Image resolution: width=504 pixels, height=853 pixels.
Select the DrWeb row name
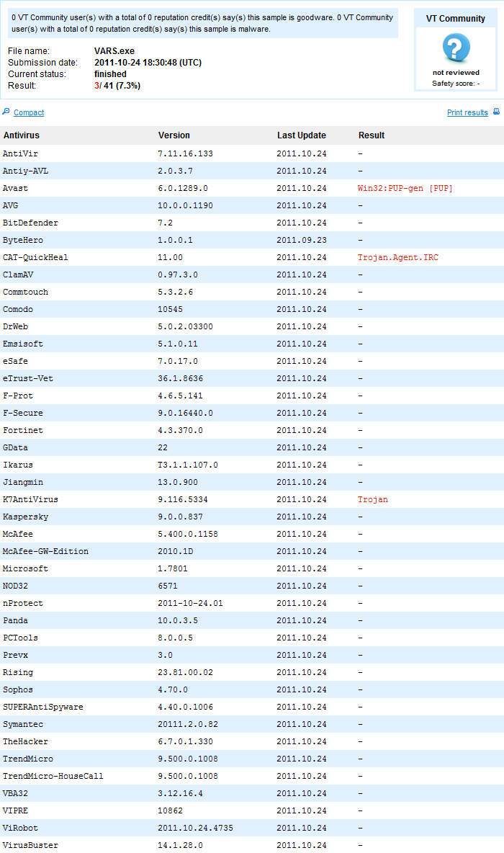click(x=15, y=326)
